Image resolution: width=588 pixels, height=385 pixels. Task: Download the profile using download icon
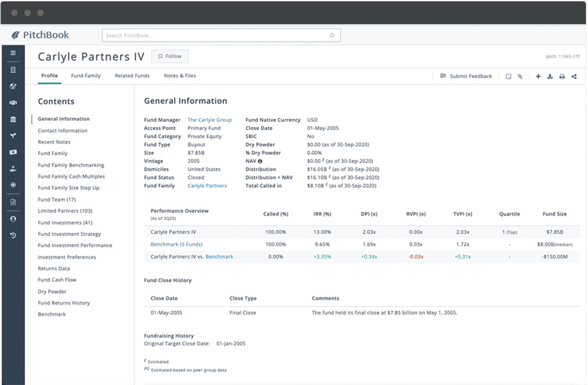[x=550, y=77]
